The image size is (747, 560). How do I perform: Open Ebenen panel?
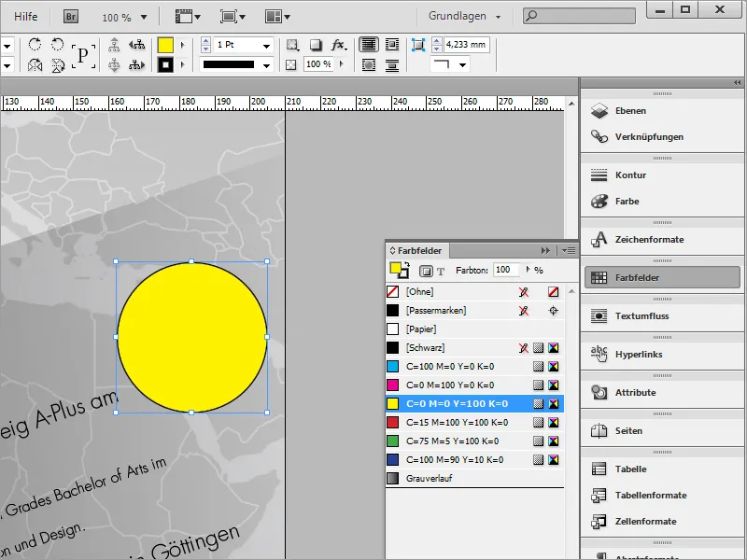coord(662,110)
